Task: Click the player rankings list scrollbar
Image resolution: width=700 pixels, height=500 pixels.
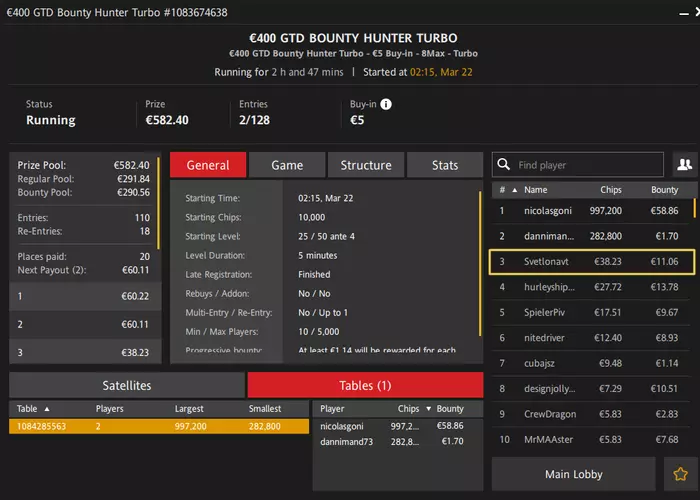Action: (694, 208)
